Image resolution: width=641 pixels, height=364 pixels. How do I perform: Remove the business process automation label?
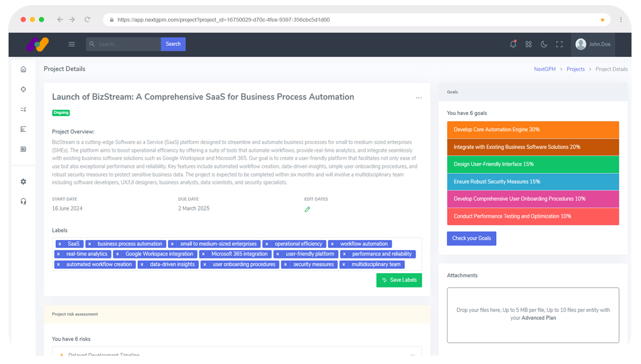click(90, 244)
